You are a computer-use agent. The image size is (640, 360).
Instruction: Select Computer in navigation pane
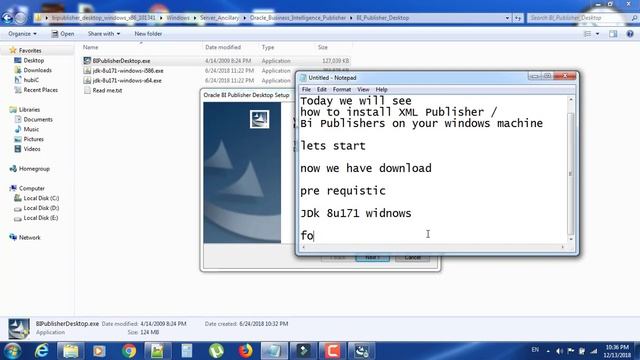(x=31, y=189)
